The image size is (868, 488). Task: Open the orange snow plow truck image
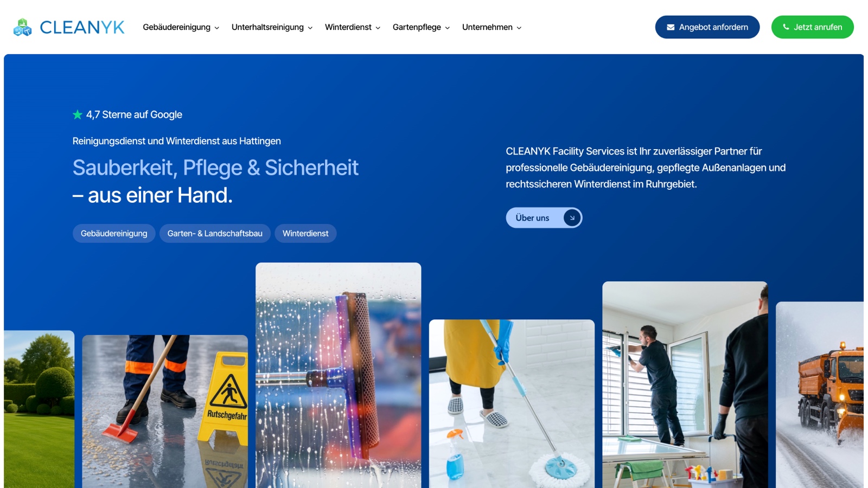[820, 395]
